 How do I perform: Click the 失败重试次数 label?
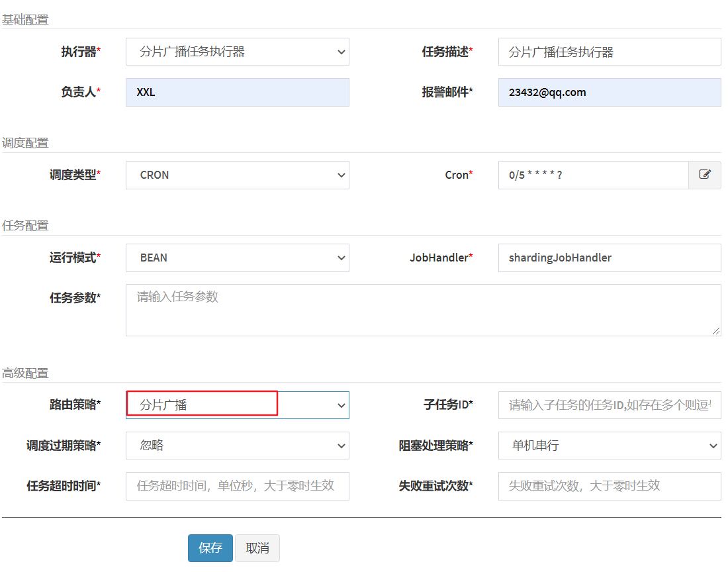coord(435,486)
